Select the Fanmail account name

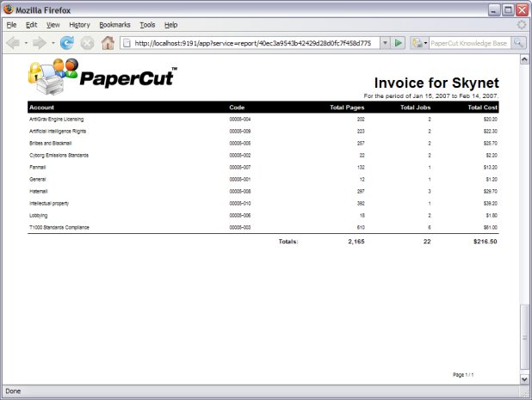click(x=38, y=168)
